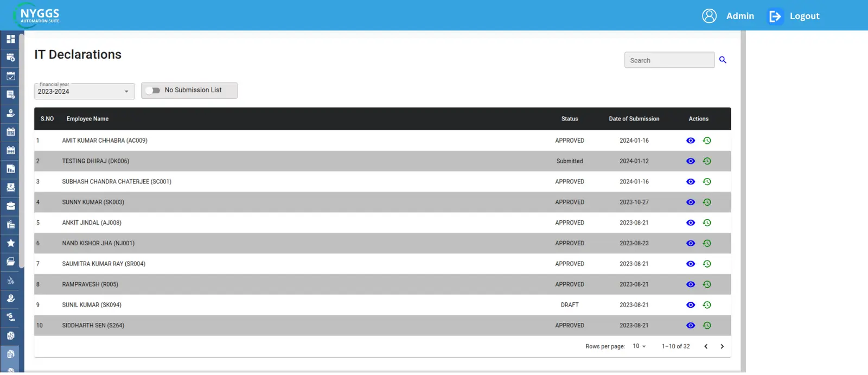Image resolution: width=868 pixels, height=375 pixels.
Task: View Siddharth Sen declaration via eye icon
Action: [690, 326]
